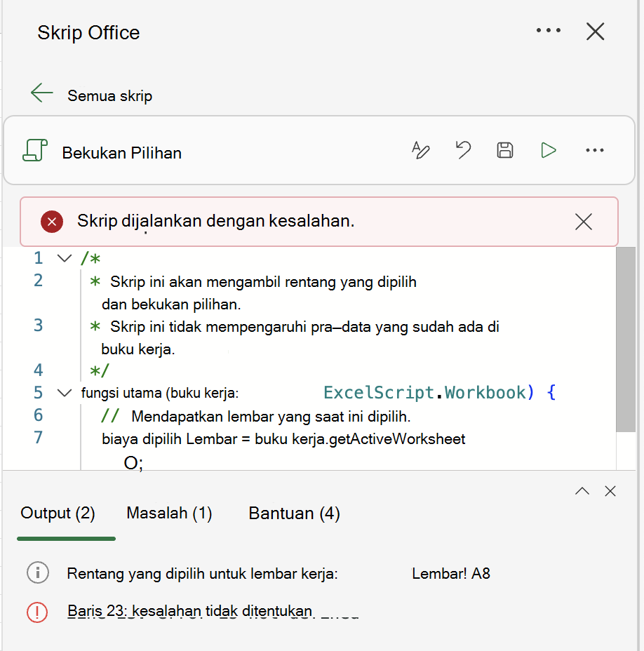Click the red error icon in the banner
Image resolution: width=644 pixels, height=651 pixels.
52,222
